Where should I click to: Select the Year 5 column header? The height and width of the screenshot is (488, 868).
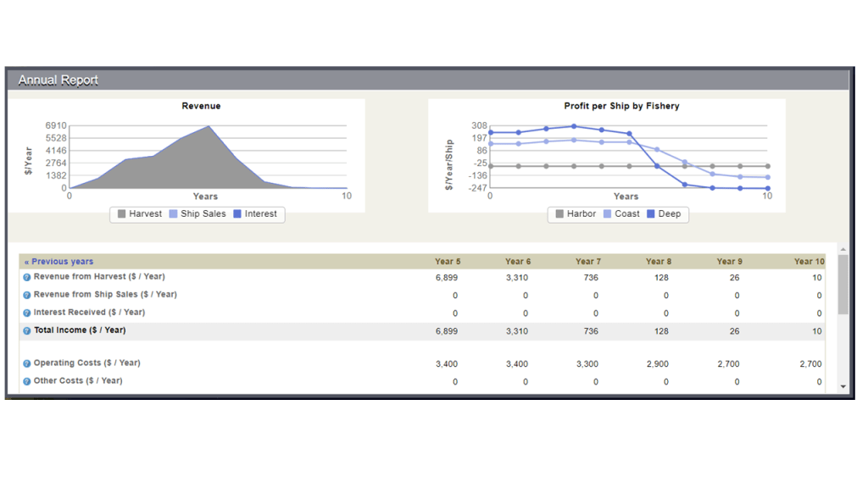[x=448, y=262]
